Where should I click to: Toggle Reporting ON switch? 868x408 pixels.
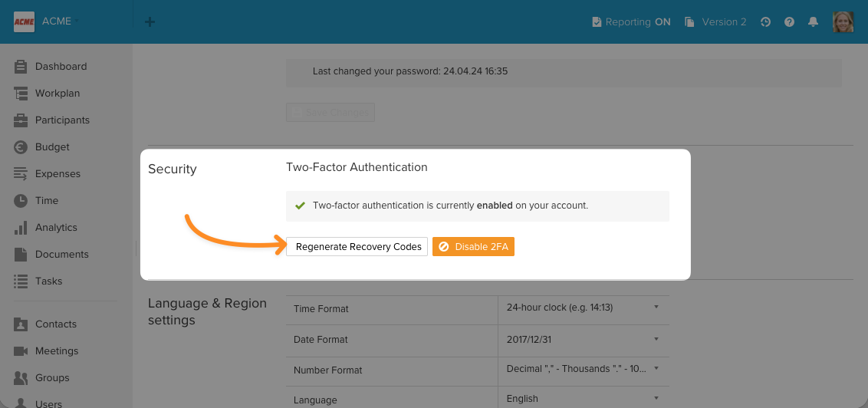point(631,22)
